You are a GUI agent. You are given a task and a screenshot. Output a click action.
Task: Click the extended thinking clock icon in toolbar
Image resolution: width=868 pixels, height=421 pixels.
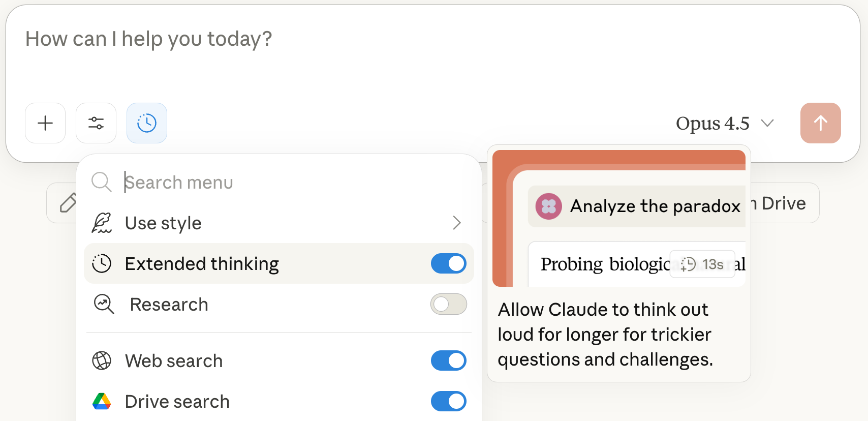147,123
